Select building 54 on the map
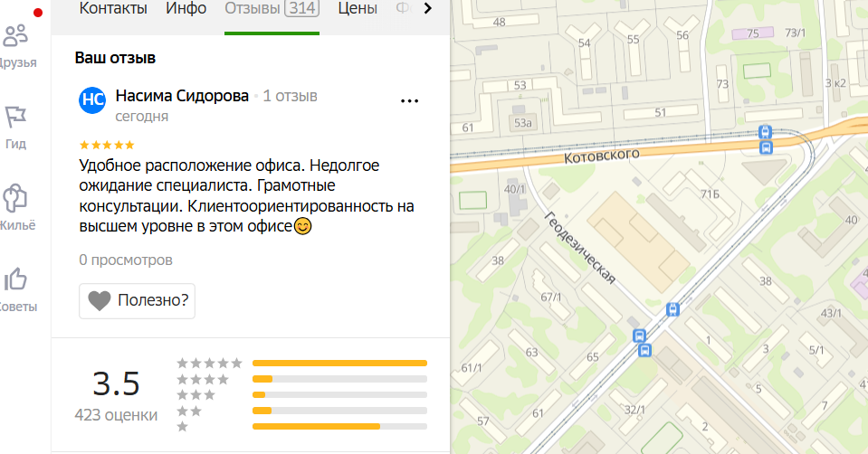The width and height of the screenshot is (868, 454). [584, 43]
